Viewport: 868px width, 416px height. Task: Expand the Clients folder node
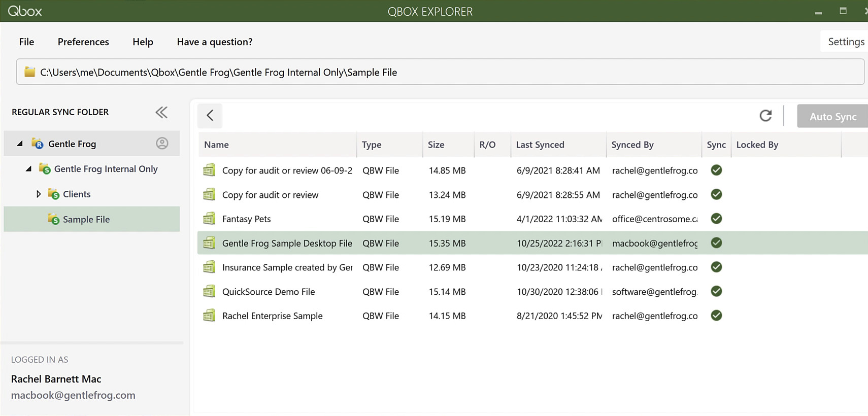39,194
